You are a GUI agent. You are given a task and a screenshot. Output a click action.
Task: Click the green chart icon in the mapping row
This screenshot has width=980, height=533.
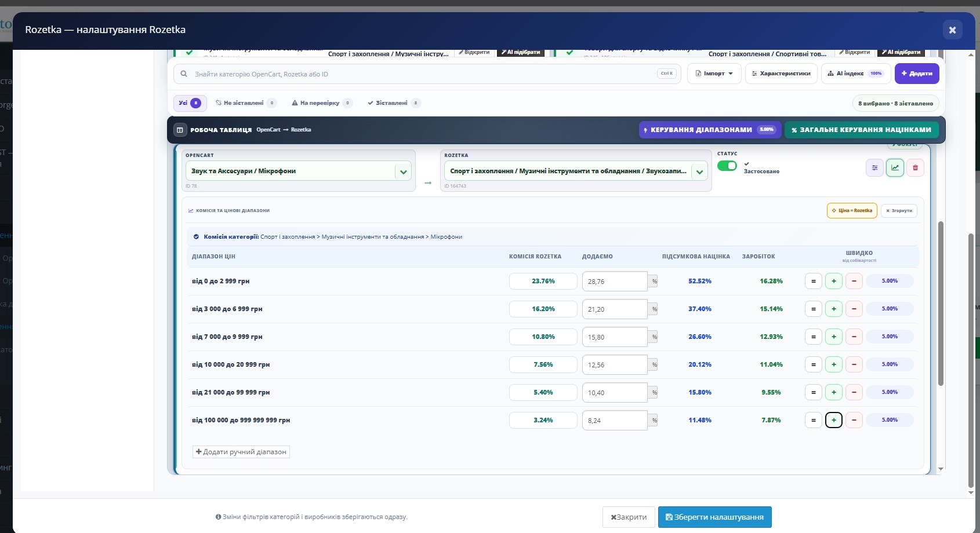[x=895, y=168]
